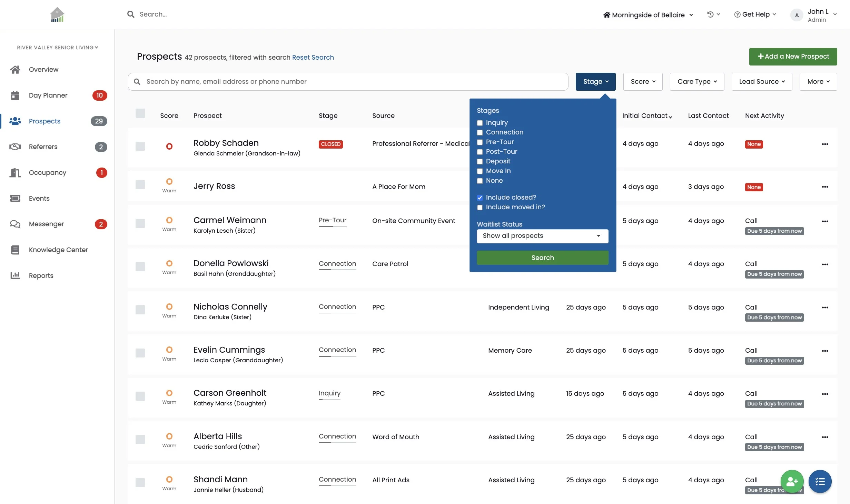The width and height of the screenshot is (850, 504).
Task: Click the Overview home icon in sidebar
Action: point(15,69)
